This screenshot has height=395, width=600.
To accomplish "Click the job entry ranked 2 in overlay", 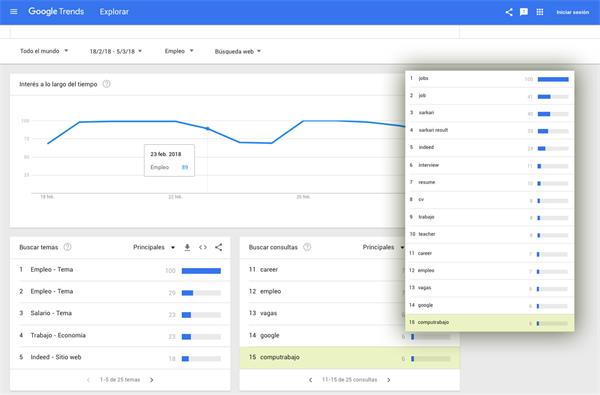I will point(489,96).
